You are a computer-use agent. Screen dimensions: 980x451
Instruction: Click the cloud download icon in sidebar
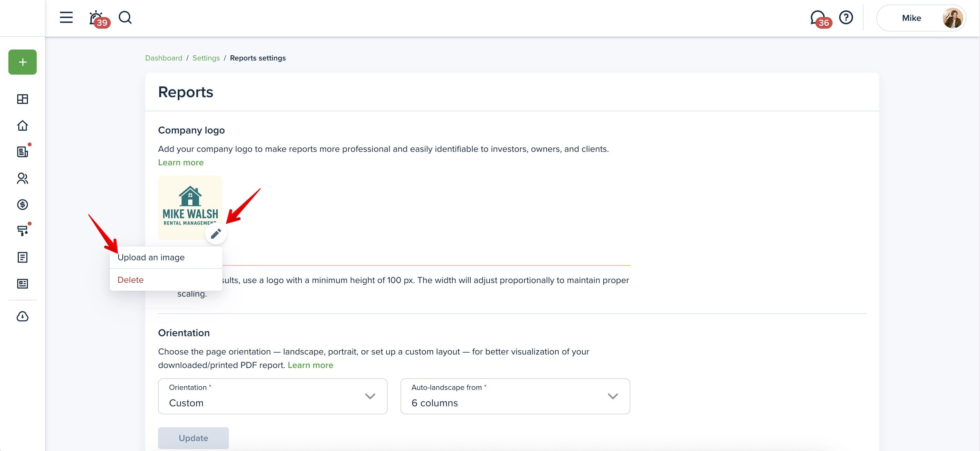click(x=23, y=317)
